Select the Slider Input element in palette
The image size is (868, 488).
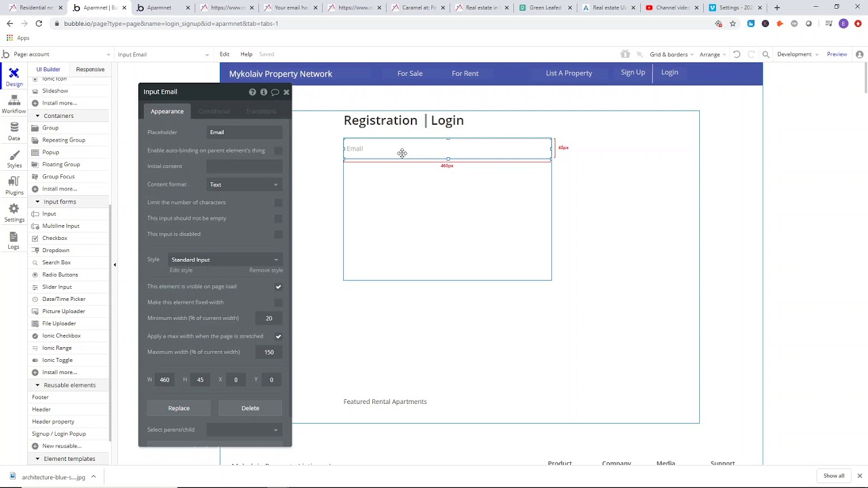point(57,287)
